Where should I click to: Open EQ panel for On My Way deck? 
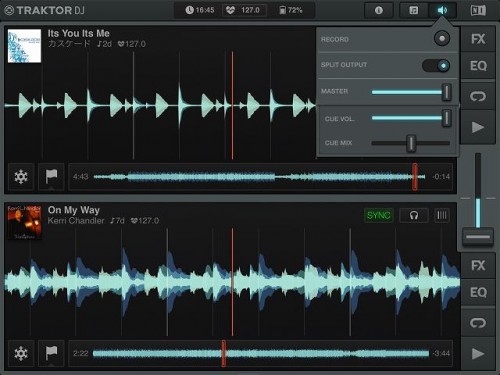pos(478,292)
